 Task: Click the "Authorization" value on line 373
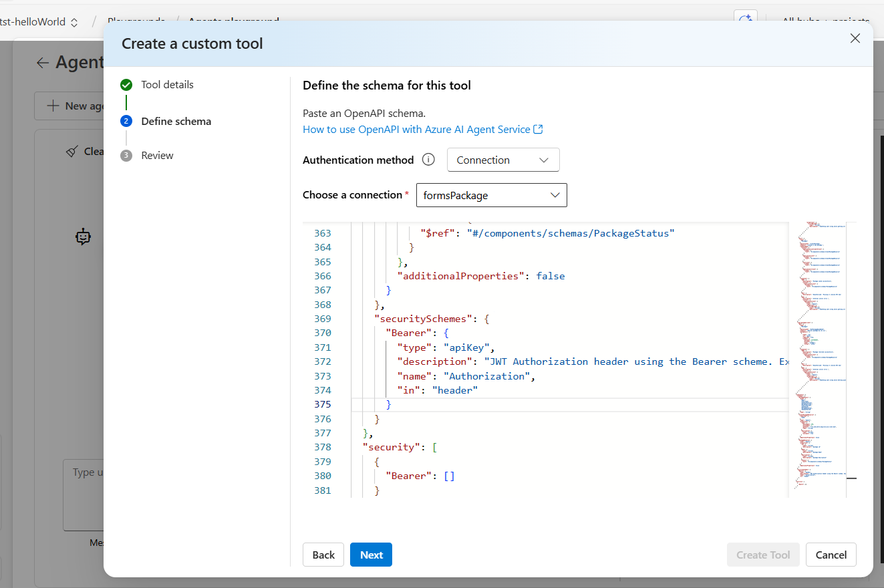(x=488, y=376)
